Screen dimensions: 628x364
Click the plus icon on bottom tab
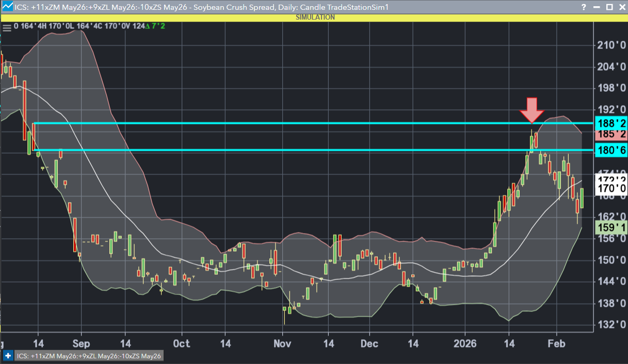pyautogui.click(x=8, y=356)
